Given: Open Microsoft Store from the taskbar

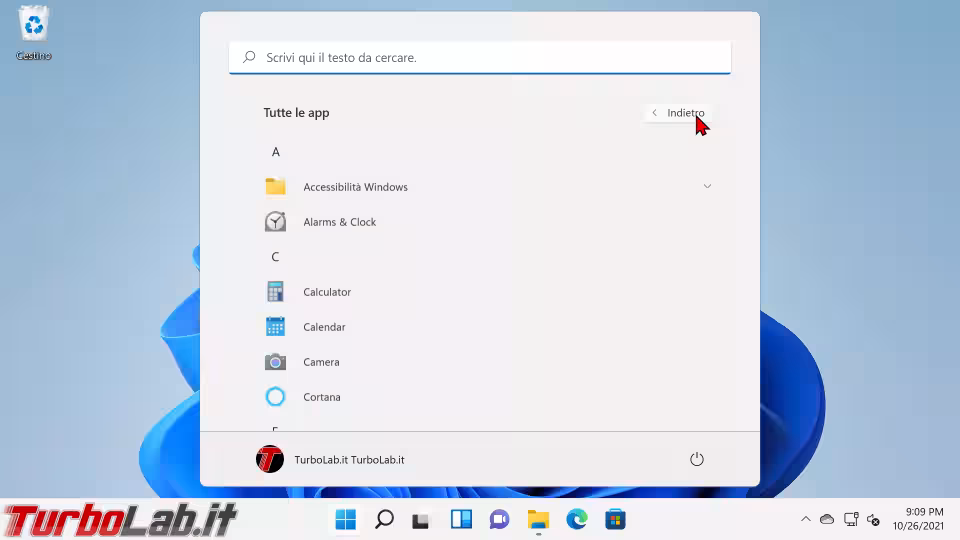Looking at the screenshot, I should click(615, 519).
